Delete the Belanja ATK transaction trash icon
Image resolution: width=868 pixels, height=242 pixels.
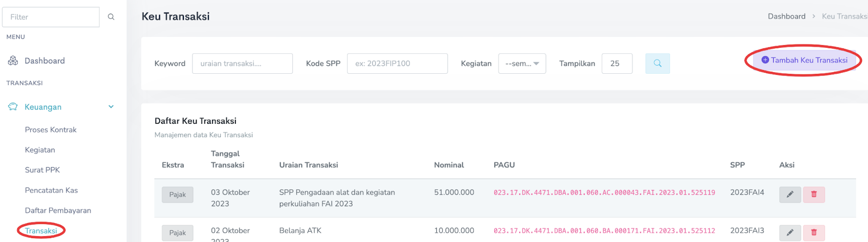pyautogui.click(x=814, y=233)
